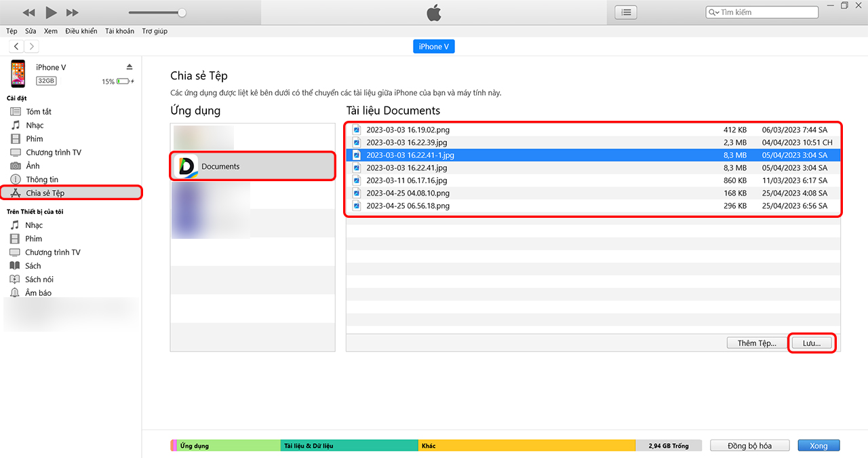The image size is (868, 458).
Task: Select Chia sẻ Tệp in sidebar
Action: pos(71,193)
